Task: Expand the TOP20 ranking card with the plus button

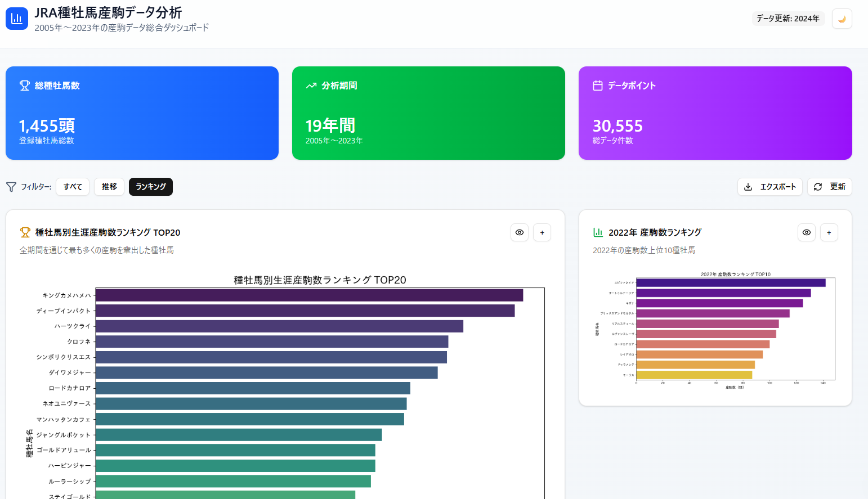Action: (542, 232)
